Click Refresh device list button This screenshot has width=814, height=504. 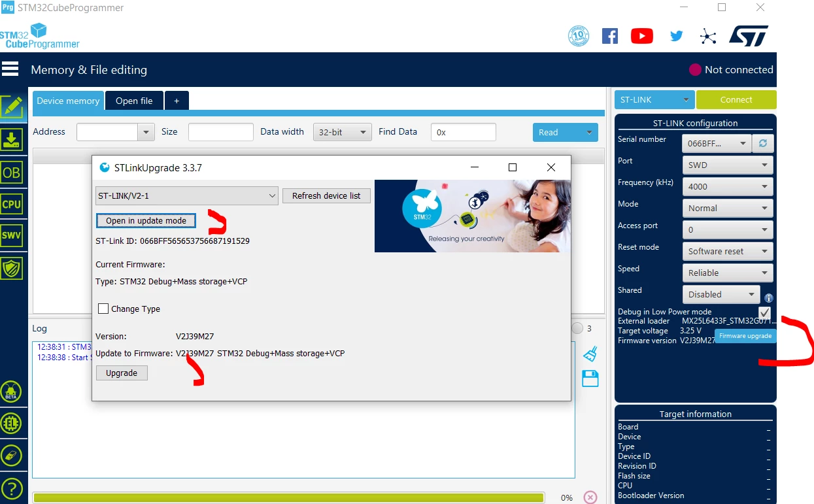(326, 195)
